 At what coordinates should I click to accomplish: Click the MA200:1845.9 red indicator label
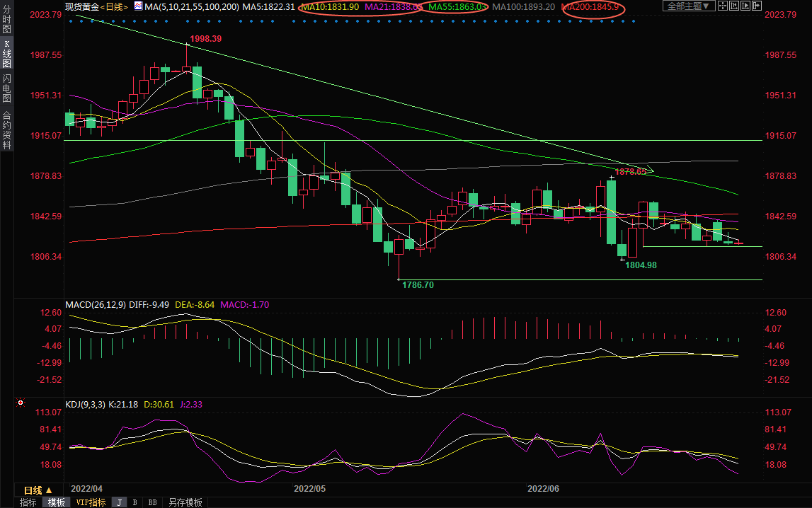tap(591, 6)
